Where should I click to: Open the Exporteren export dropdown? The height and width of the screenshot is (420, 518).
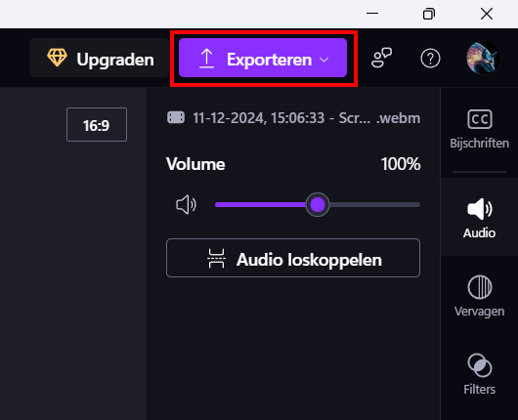pyautogui.click(x=263, y=58)
